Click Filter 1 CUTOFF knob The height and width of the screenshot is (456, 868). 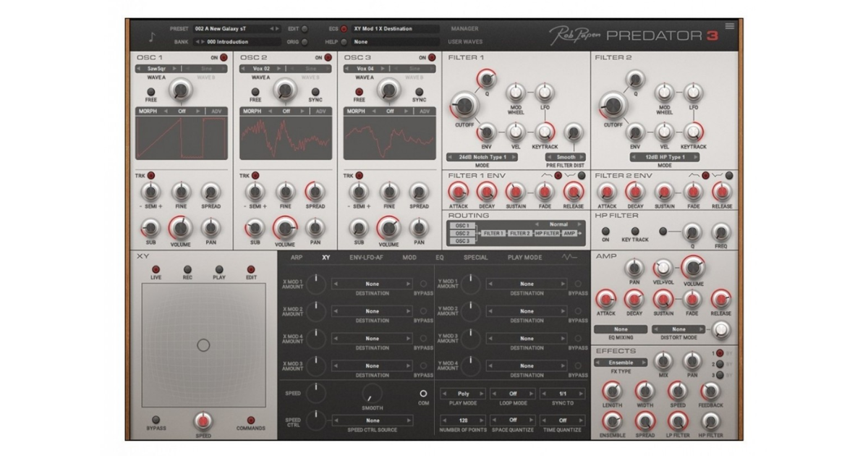[x=464, y=106]
